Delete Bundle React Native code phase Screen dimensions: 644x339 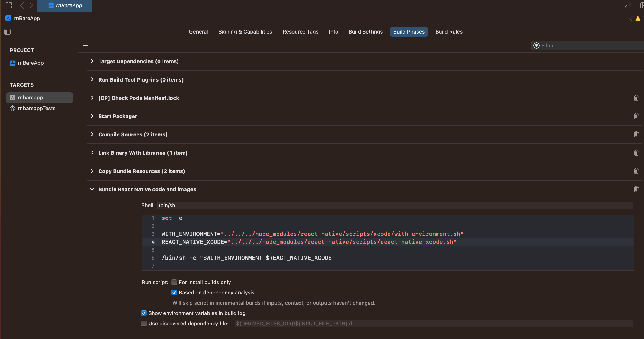coord(636,189)
